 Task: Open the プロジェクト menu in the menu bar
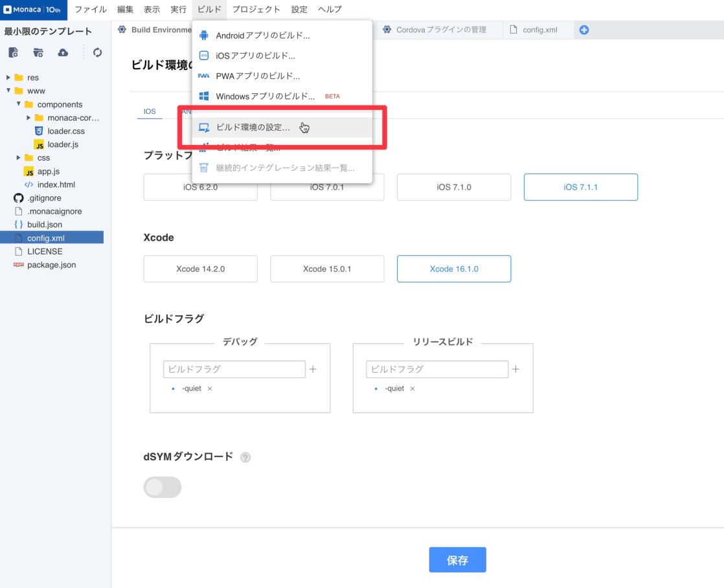[257, 9]
